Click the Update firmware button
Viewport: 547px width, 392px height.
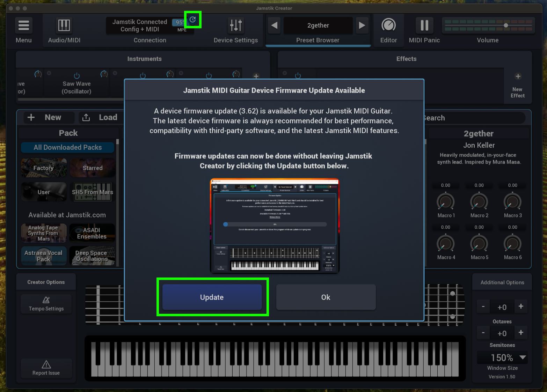click(212, 297)
